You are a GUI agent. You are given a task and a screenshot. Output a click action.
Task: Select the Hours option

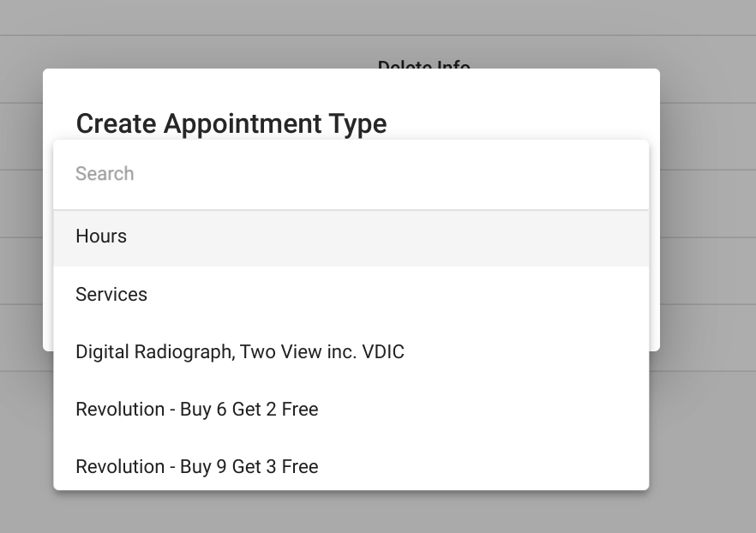tap(351, 237)
